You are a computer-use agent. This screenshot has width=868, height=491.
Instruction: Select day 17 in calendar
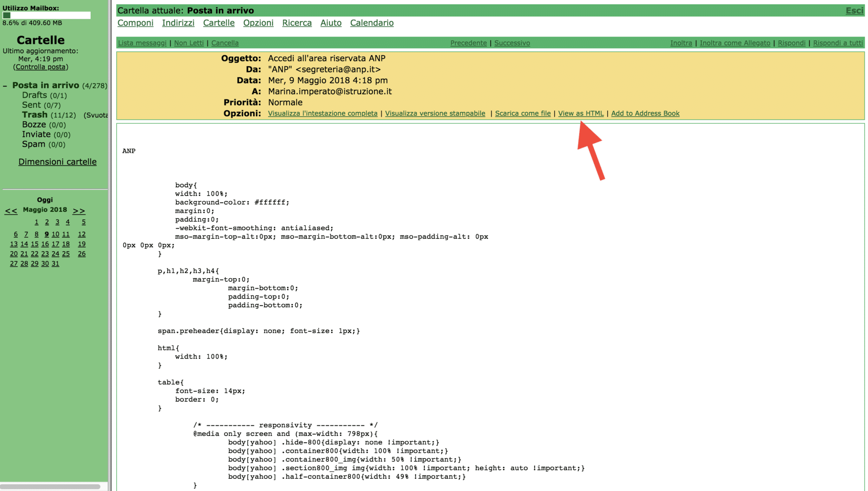point(55,244)
